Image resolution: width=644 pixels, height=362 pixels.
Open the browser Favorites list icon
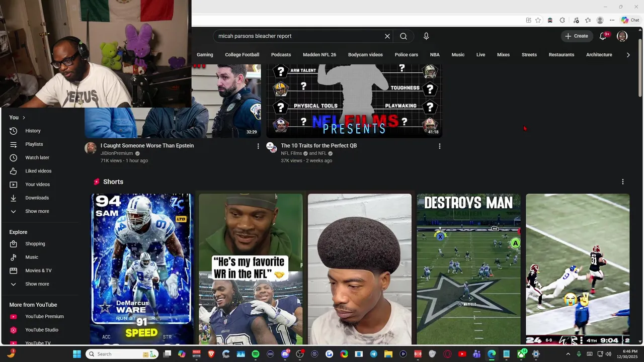tap(588, 20)
